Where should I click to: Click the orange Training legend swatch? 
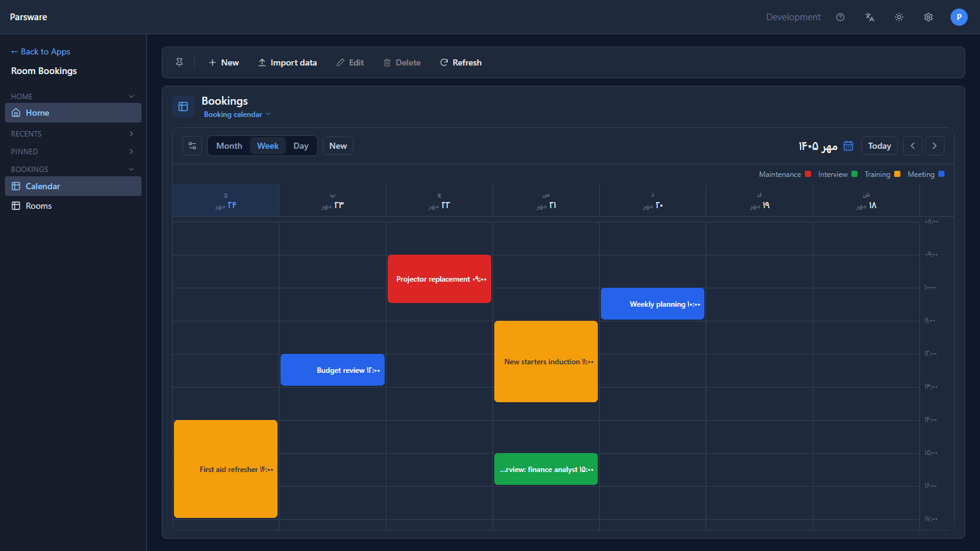point(897,174)
